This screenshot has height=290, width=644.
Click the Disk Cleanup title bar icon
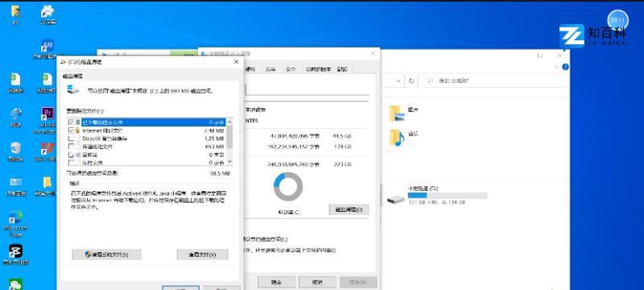(63, 62)
